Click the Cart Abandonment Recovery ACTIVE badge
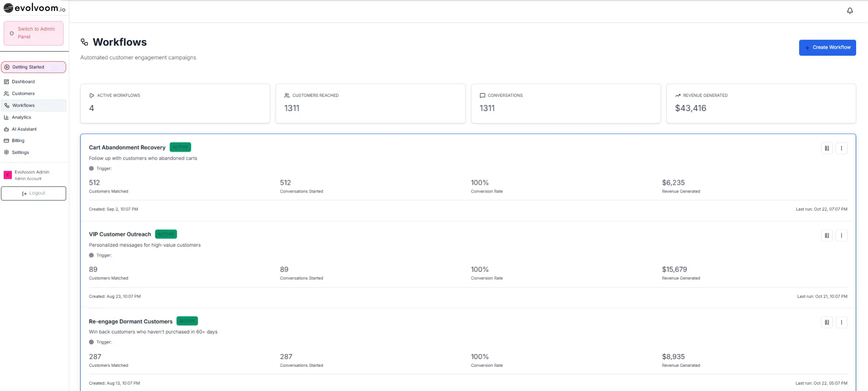This screenshot has height=391, width=868. point(180,147)
